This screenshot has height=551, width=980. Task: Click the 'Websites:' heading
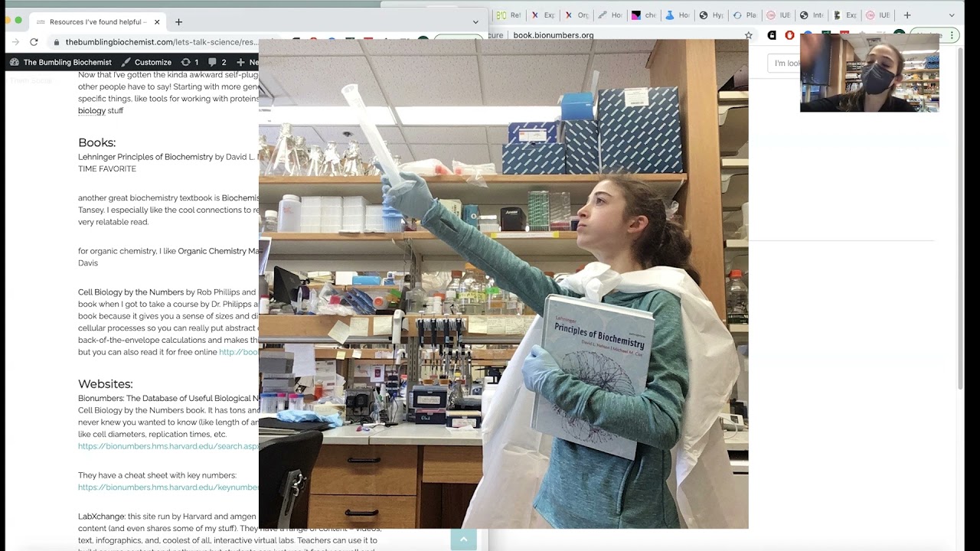105,384
